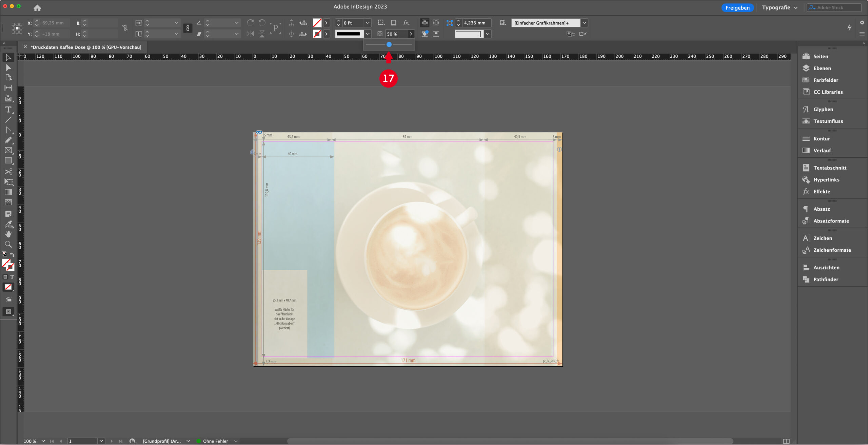Expand the object style [Einfacher Grafikrahmen] dropdown
The image size is (868, 445).
point(584,23)
